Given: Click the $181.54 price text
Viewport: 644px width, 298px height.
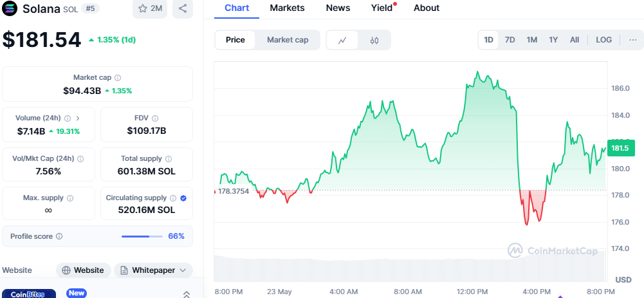Looking at the screenshot, I should pos(42,40).
